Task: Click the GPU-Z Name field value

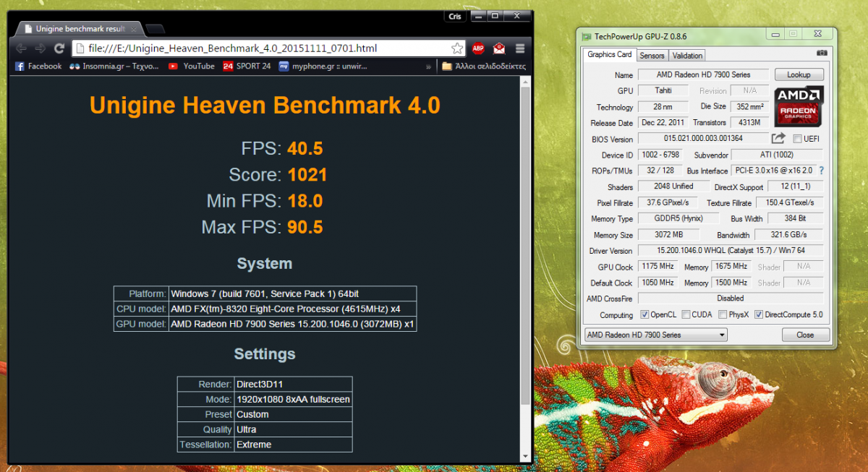Action: pos(703,74)
